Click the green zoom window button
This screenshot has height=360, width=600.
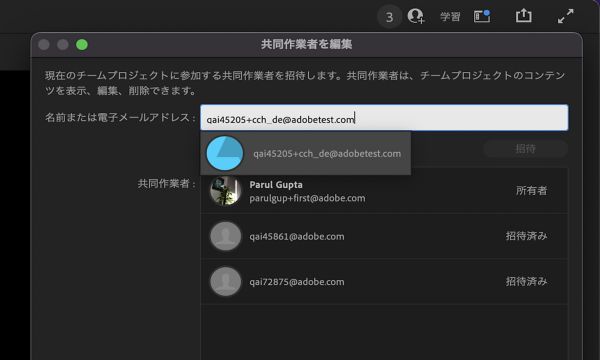coord(82,45)
